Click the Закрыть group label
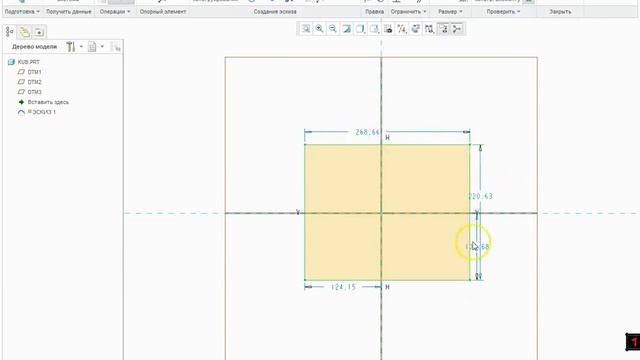This screenshot has height=360, width=640. click(x=560, y=12)
